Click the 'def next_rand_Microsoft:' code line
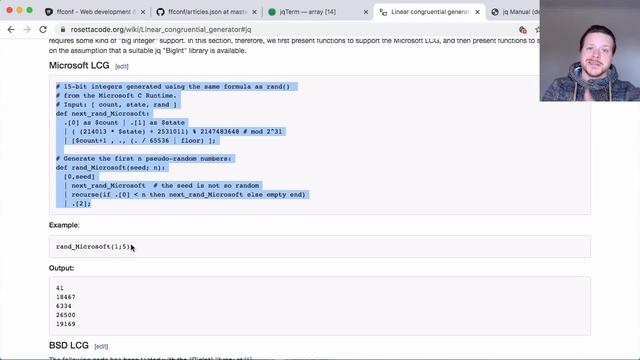Image resolution: width=640 pixels, height=360 pixels. [x=102, y=113]
